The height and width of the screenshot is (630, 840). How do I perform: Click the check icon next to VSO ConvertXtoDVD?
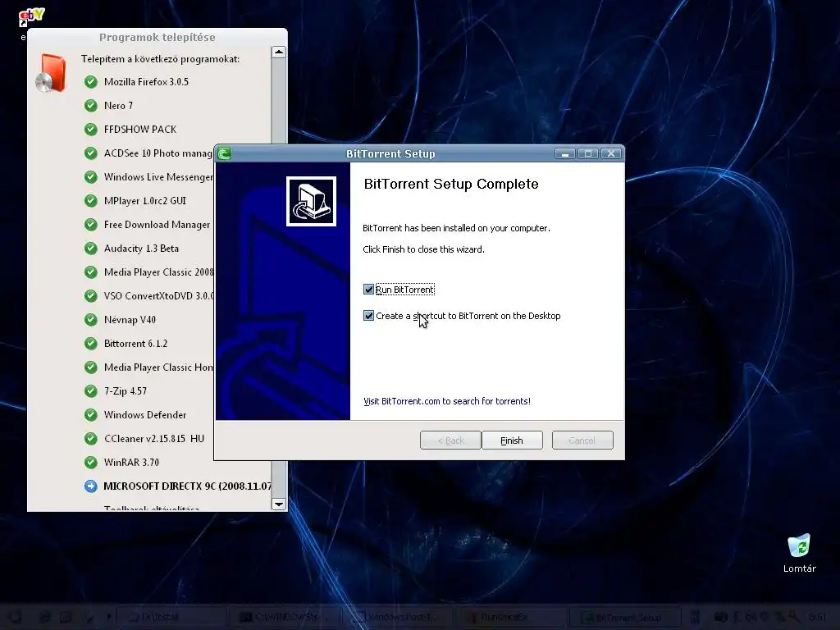90,295
